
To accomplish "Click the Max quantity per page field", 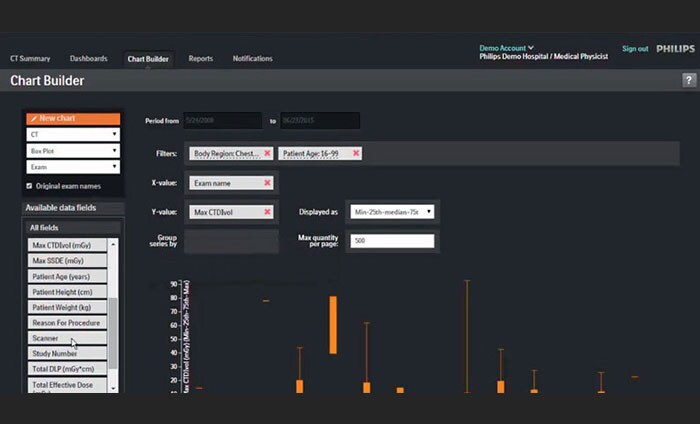I will point(392,241).
